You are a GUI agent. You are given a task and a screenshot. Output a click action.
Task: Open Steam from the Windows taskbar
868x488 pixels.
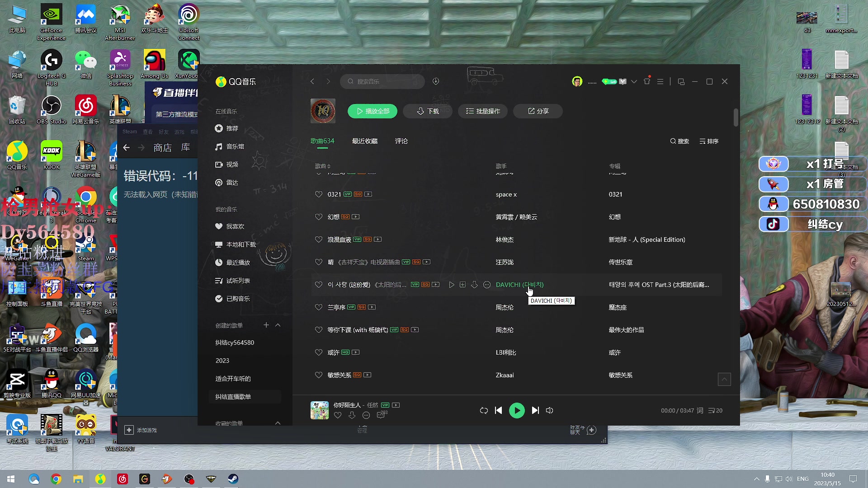pos(233,479)
